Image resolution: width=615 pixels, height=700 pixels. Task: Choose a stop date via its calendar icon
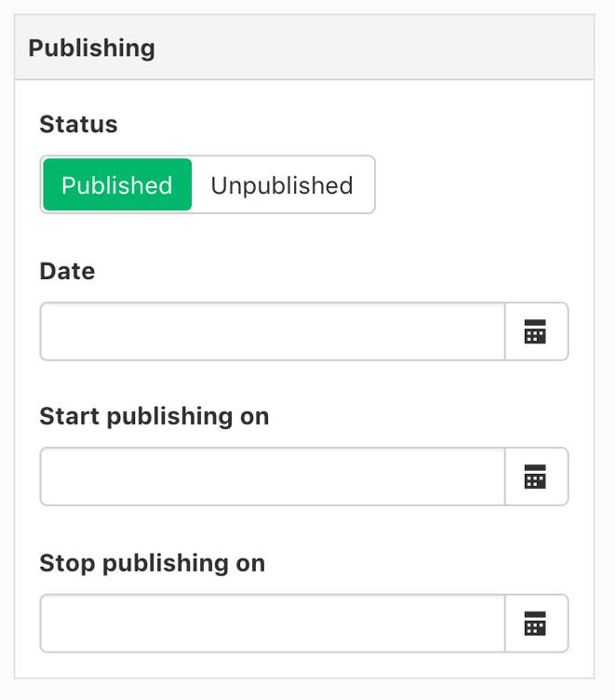click(x=535, y=624)
